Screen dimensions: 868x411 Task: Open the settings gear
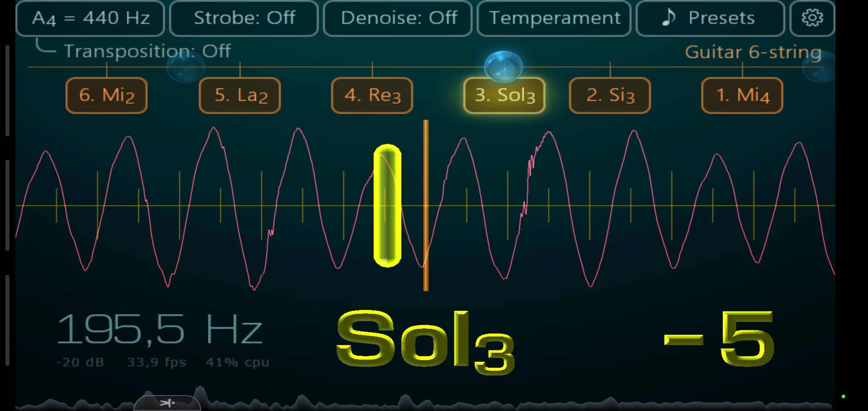pos(812,18)
